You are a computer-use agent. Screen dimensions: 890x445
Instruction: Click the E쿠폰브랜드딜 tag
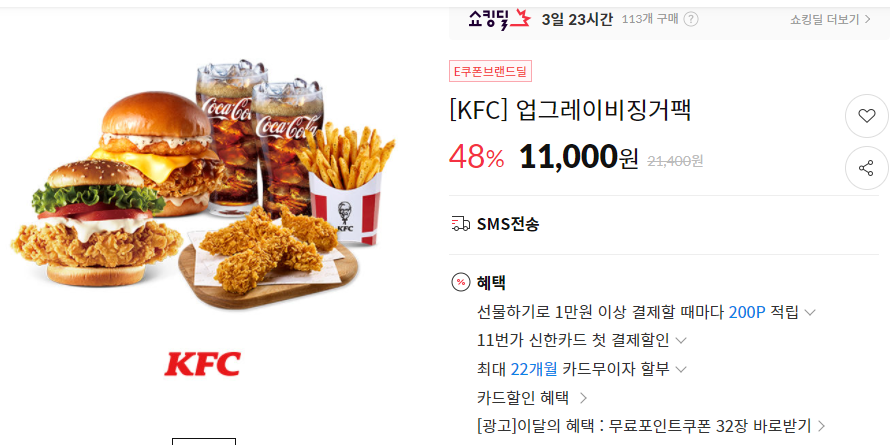490,71
